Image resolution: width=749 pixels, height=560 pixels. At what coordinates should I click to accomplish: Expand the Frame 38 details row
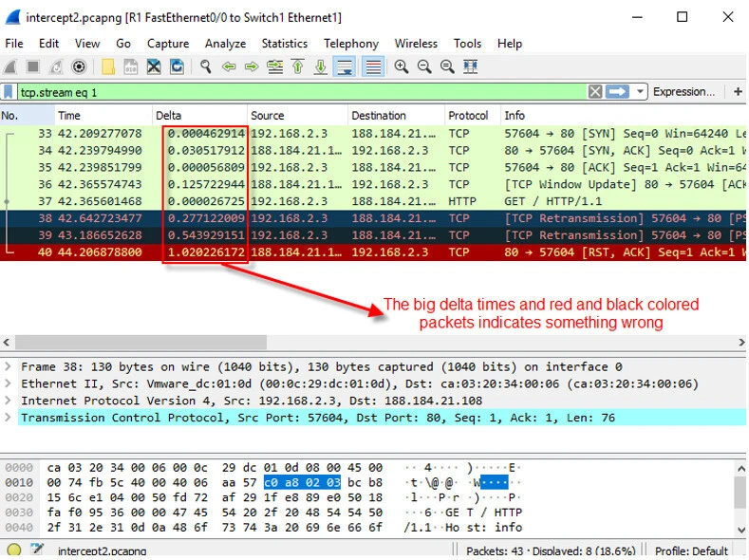point(9,366)
